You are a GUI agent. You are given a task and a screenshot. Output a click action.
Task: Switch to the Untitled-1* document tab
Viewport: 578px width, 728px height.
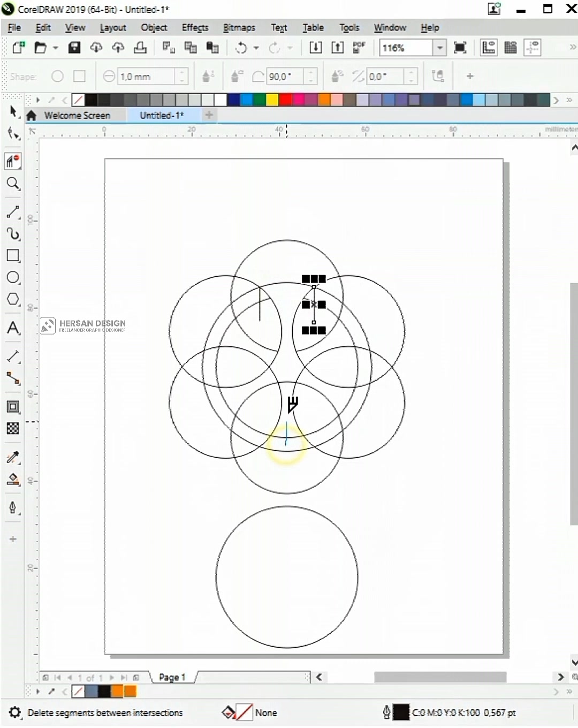click(162, 115)
